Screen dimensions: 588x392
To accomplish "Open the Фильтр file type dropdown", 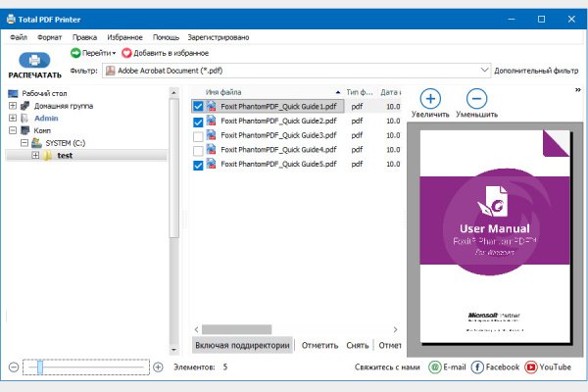I will point(484,71).
